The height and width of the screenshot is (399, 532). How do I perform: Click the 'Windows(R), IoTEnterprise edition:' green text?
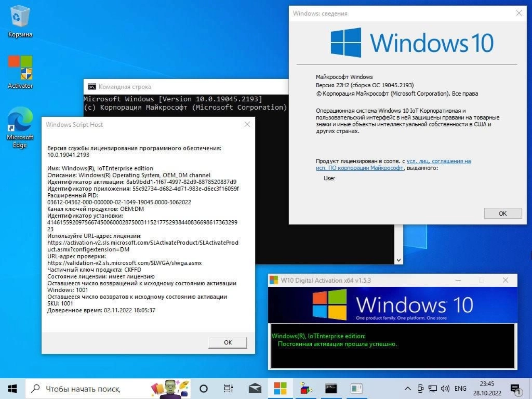pos(319,336)
